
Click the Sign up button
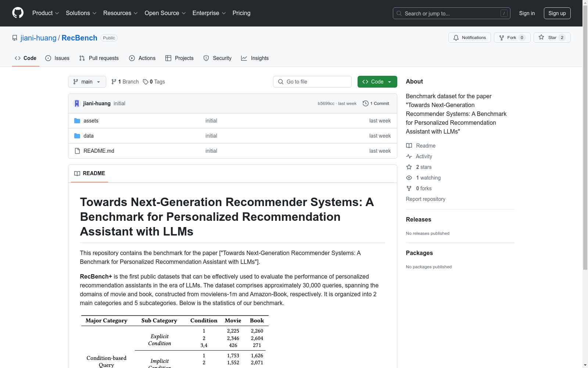coord(557,13)
